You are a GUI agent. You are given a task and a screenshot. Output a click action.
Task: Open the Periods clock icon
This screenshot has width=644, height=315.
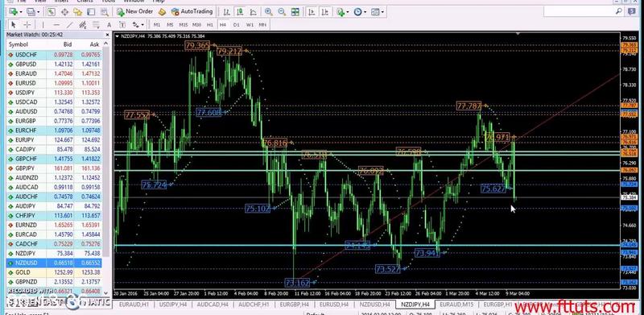click(357, 12)
